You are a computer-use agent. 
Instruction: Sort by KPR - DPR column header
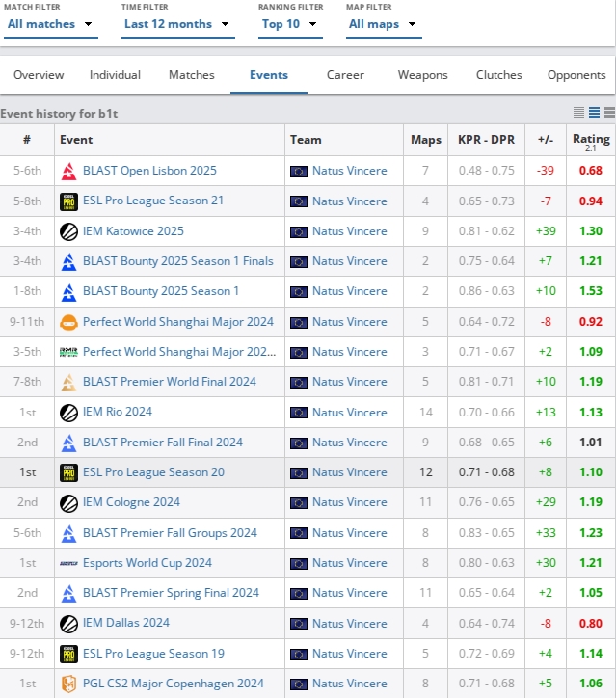point(486,140)
